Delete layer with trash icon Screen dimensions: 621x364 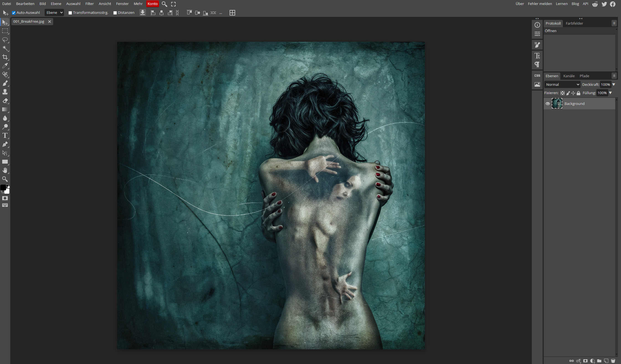613,361
